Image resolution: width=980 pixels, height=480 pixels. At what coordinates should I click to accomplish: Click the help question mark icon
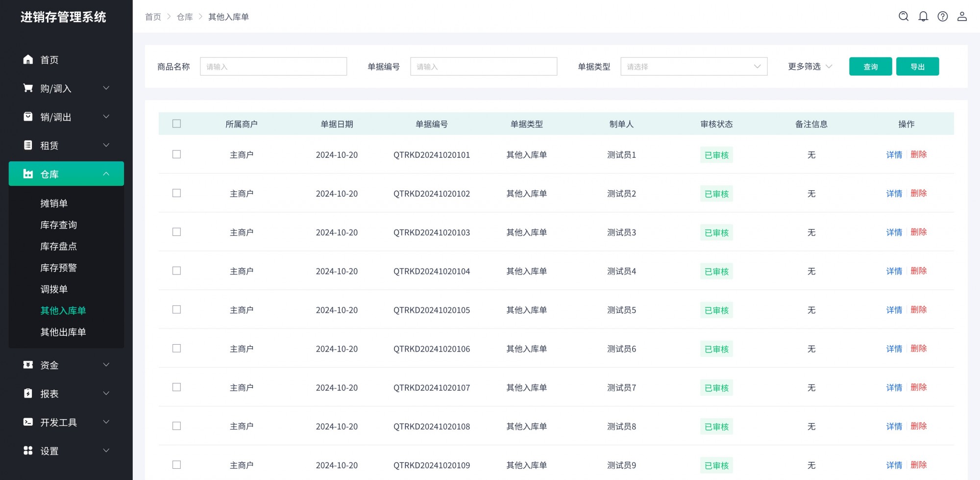point(943,17)
